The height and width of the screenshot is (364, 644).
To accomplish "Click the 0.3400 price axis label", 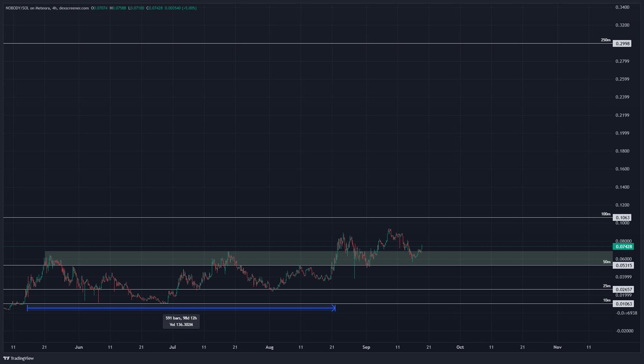I will coord(623,8).
